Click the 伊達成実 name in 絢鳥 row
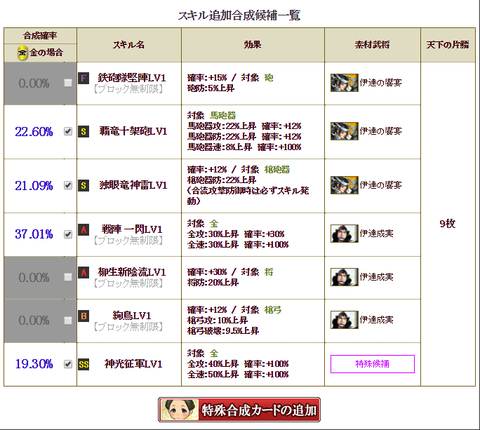 pyautogui.click(x=376, y=320)
